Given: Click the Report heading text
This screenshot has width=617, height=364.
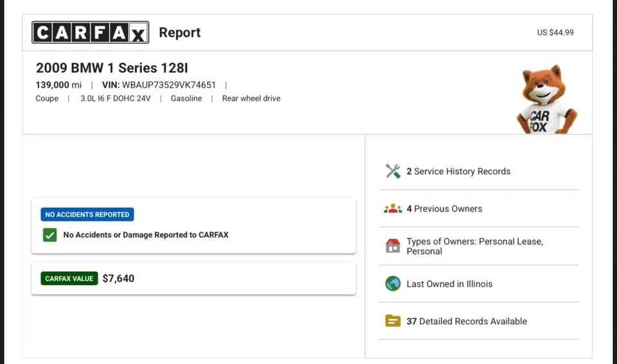Looking at the screenshot, I should pos(180,33).
